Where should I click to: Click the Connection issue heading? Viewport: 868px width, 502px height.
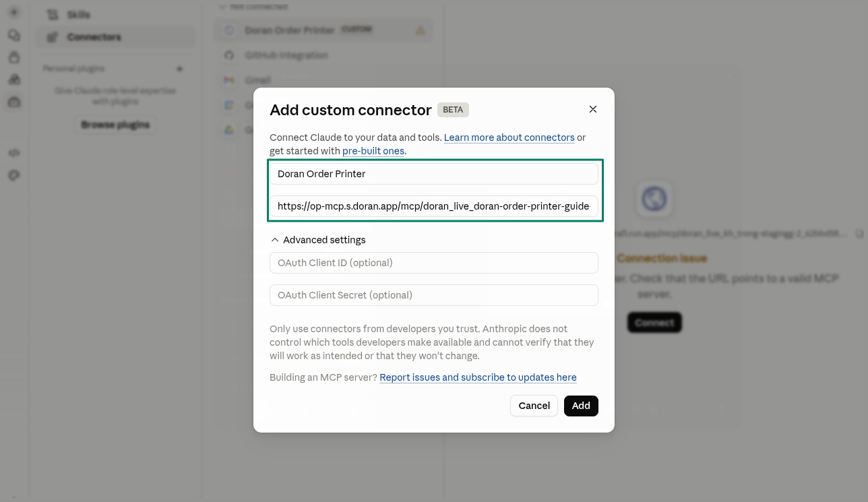pos(662,258)
